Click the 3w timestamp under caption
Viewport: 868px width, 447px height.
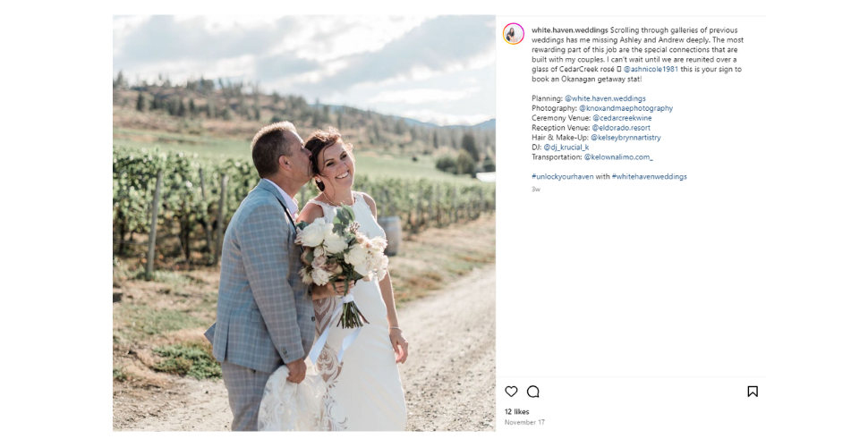pyautogui.click(x=535, y=190)
